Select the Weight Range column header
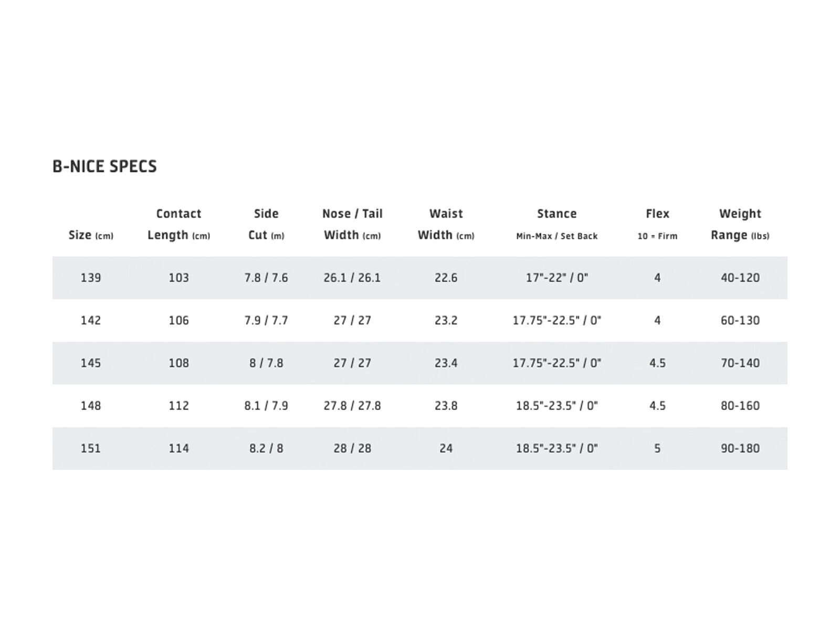840x630 pixels. tap(740, 224)
